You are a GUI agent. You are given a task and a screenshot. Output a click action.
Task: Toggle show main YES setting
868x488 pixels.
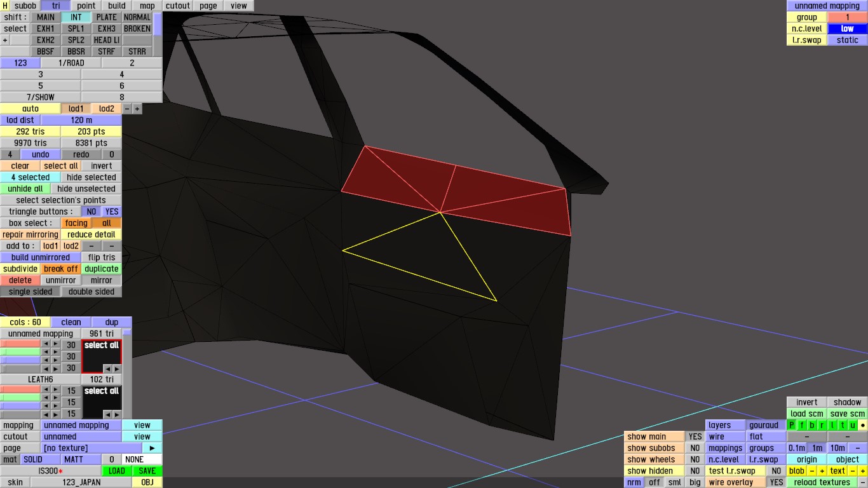(695, 437)
